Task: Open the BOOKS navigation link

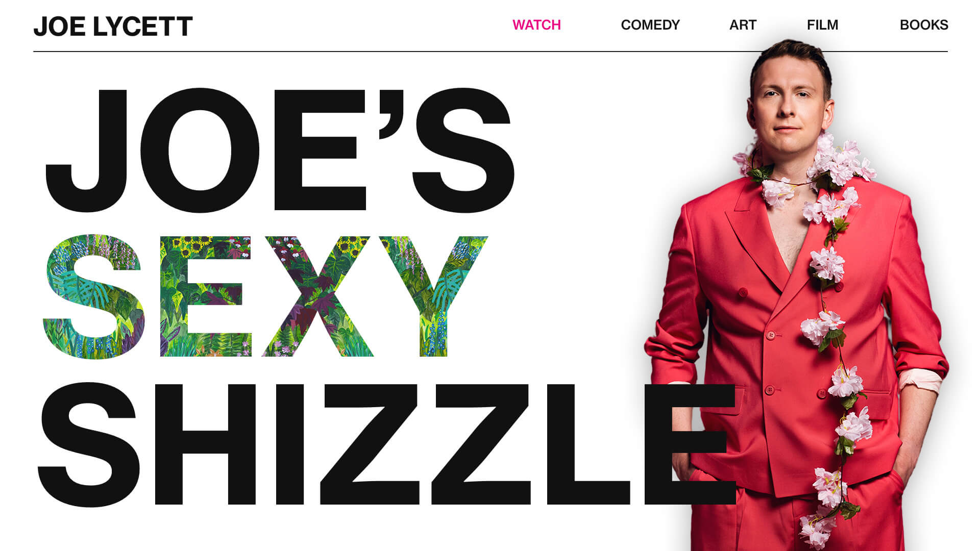Action: point(924,25)
